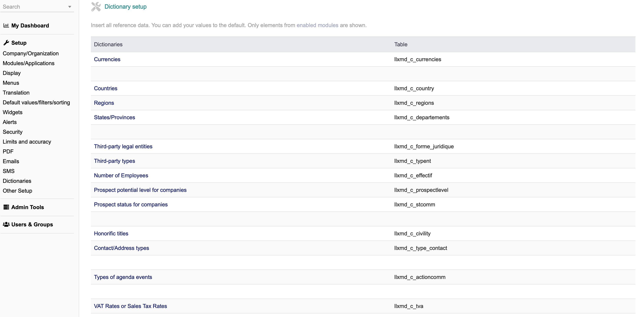Image resolution: width=644 pixels, height=317 pixels.
Task: Click the Dictionary setup tools icon
Action: pyautogui.click(x=96, y=6)
